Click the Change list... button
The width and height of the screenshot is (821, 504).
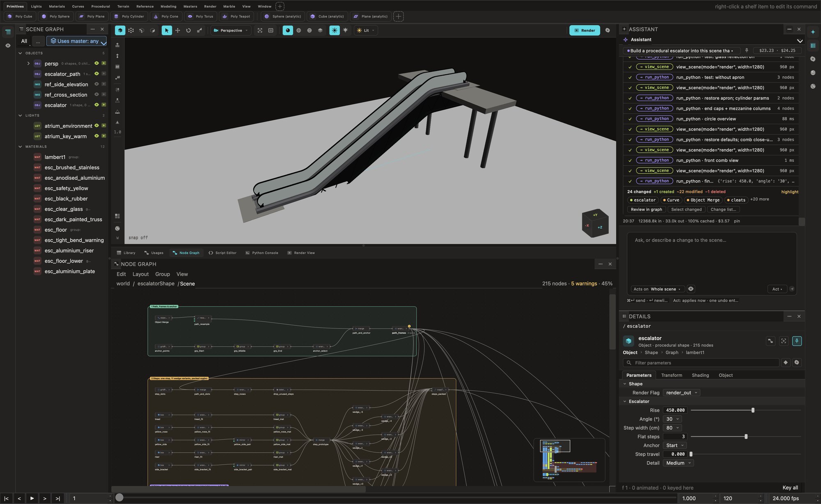(x=723, y=209)
